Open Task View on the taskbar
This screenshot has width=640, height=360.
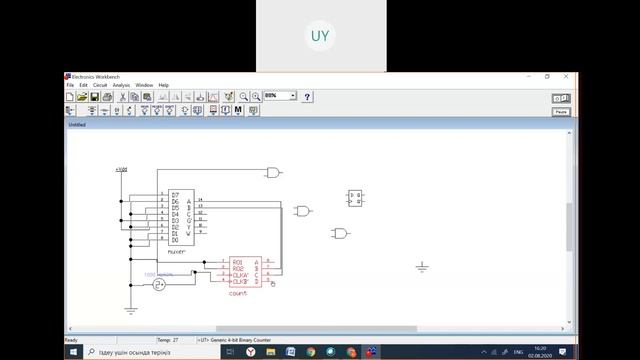[230, 352]
